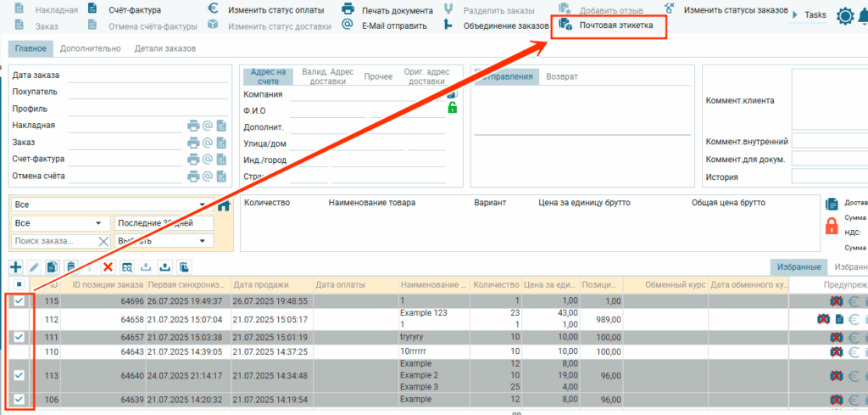Image resolution: width=868 pixels, height=415 pixels.
Task: Click the Почтовая этикетка label icon
Action: pos(565,25)
